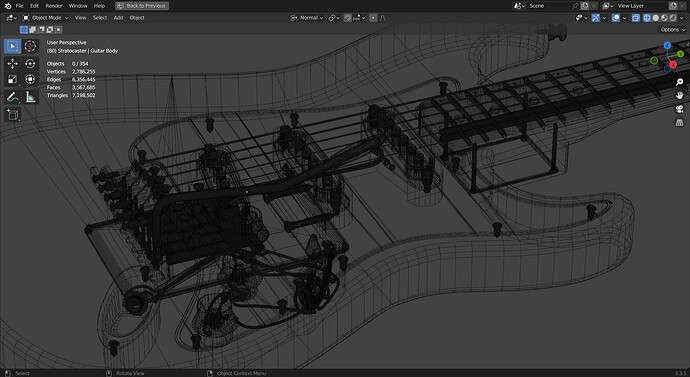Select the Measure tool
The image size is (690, 377).
coord(30,97)
